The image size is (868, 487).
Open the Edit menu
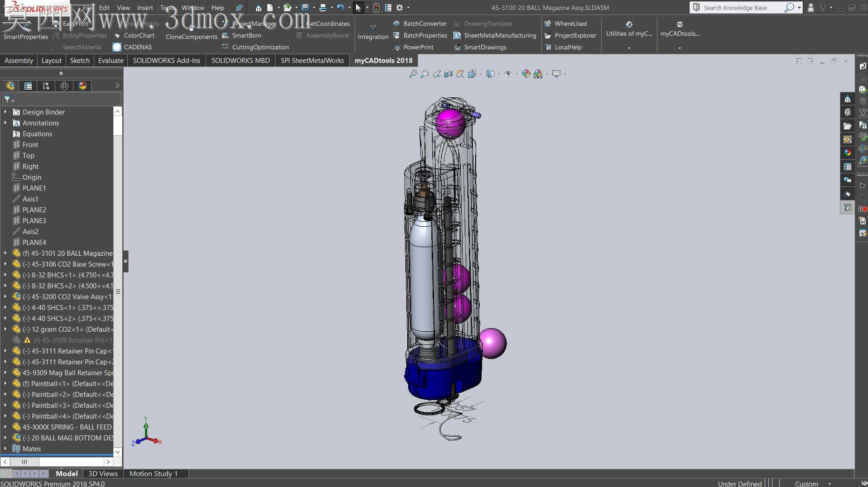pos(104,8)
